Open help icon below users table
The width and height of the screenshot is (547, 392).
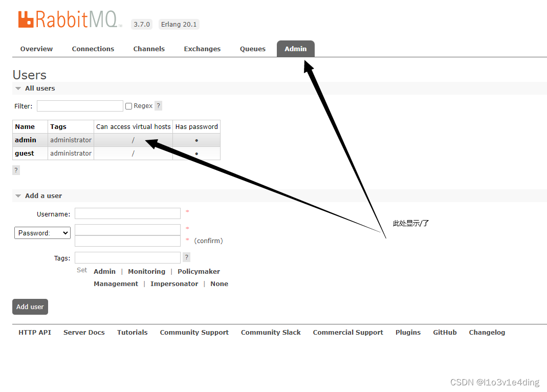pyautogui.click(x=16, y=170)
